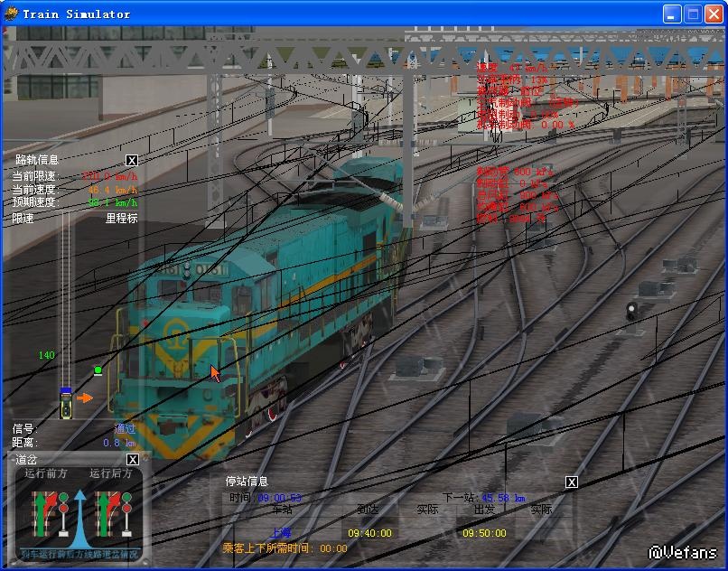Click the red 速度 readout in HUD
Screen dimensions: 728x571
[x=512, y=68]
